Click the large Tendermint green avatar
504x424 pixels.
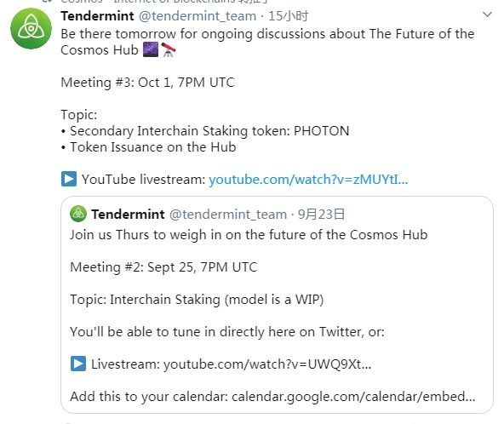31,29
